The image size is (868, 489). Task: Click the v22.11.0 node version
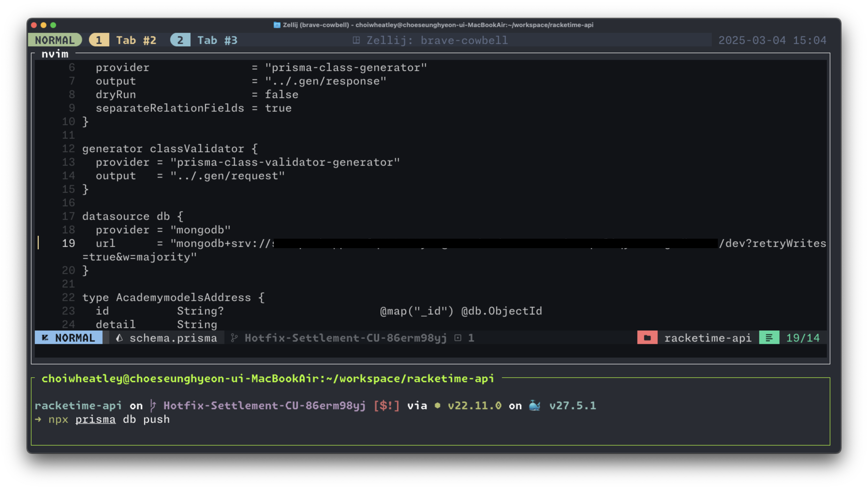coord(474,405)
